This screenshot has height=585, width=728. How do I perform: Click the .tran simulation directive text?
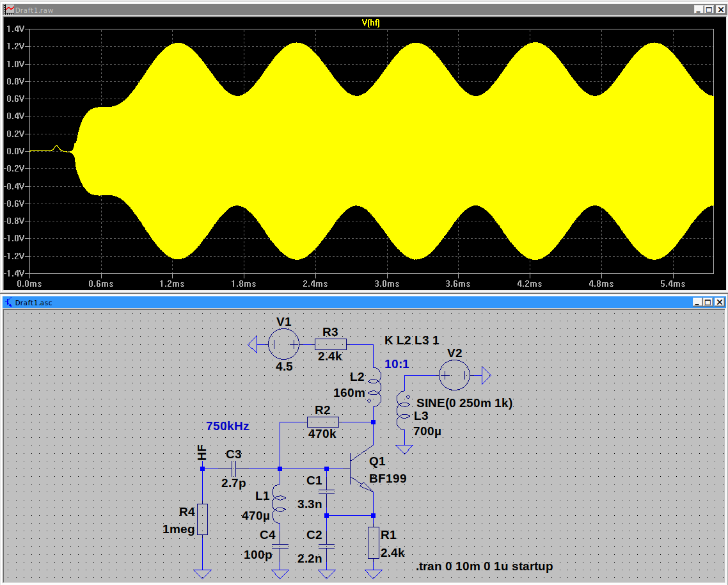(484, 566)
